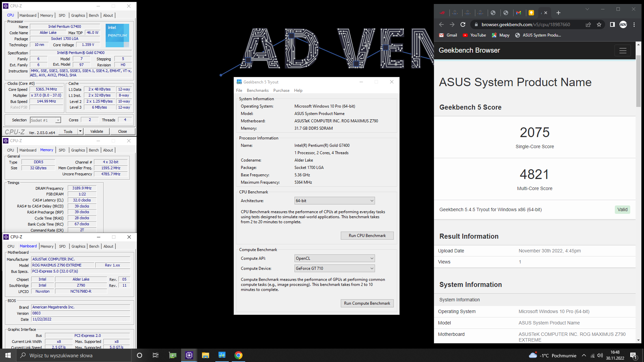Open the Compute API OpenCL dropdown
Viewport: 644px width, 362px height.
pyautogui.click(x=334, y=258)
